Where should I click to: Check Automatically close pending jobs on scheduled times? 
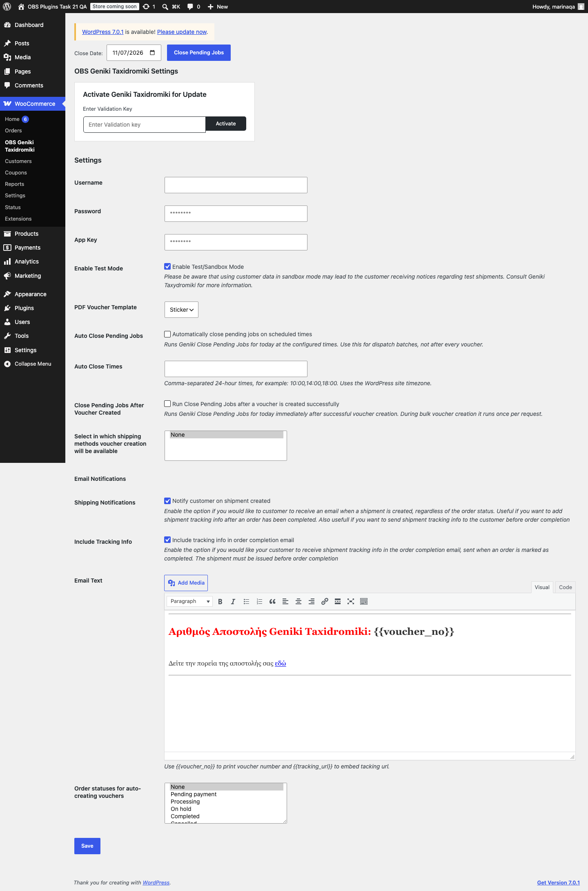(x=167, y=334)
